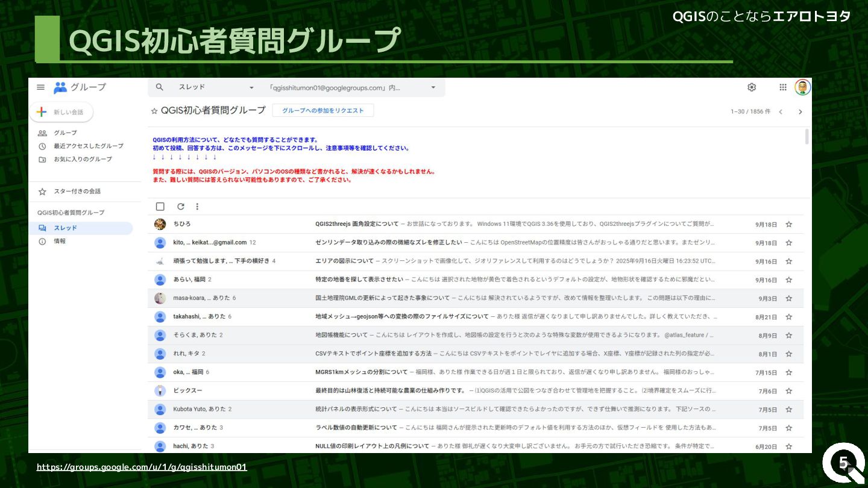Open 最近アクセスしたグループ in sidebar

[88, 146]
